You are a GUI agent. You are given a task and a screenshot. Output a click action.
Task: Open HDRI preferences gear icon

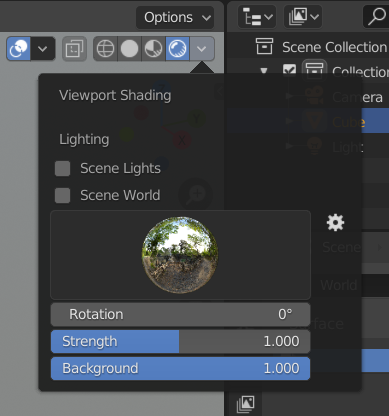point(335,223)
